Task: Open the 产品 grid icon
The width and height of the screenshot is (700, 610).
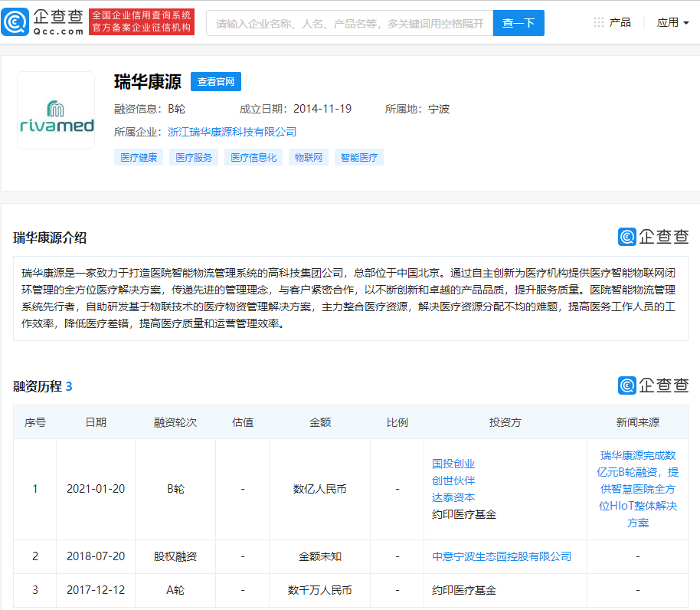Action: click(x=599, y=22)
